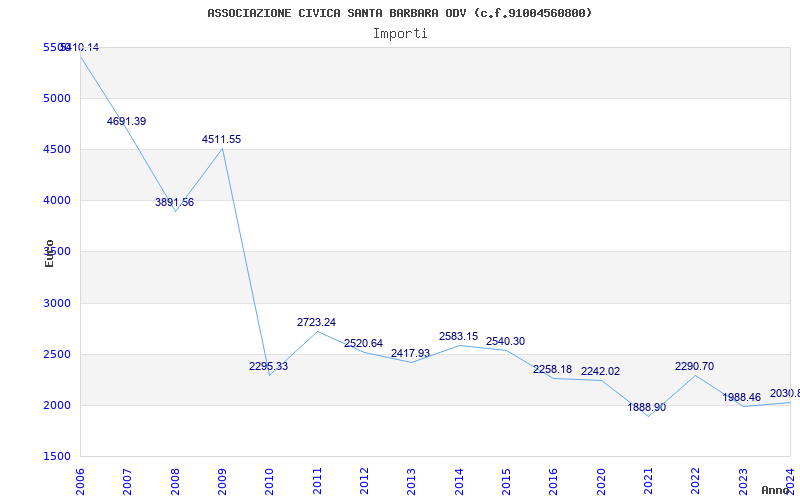Click the y-axis value 2500
The height and width of the screenshot is (500, 800).
[57, 355]
